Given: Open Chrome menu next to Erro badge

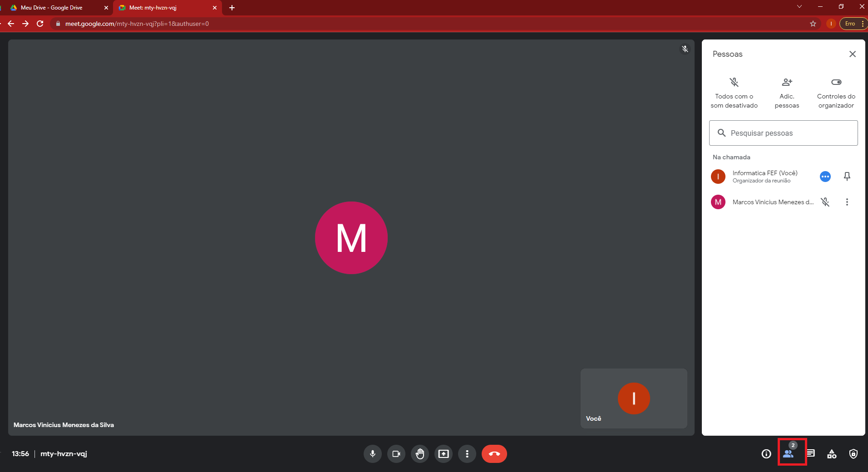Looking at the screenshot, I should pos(862,24).
